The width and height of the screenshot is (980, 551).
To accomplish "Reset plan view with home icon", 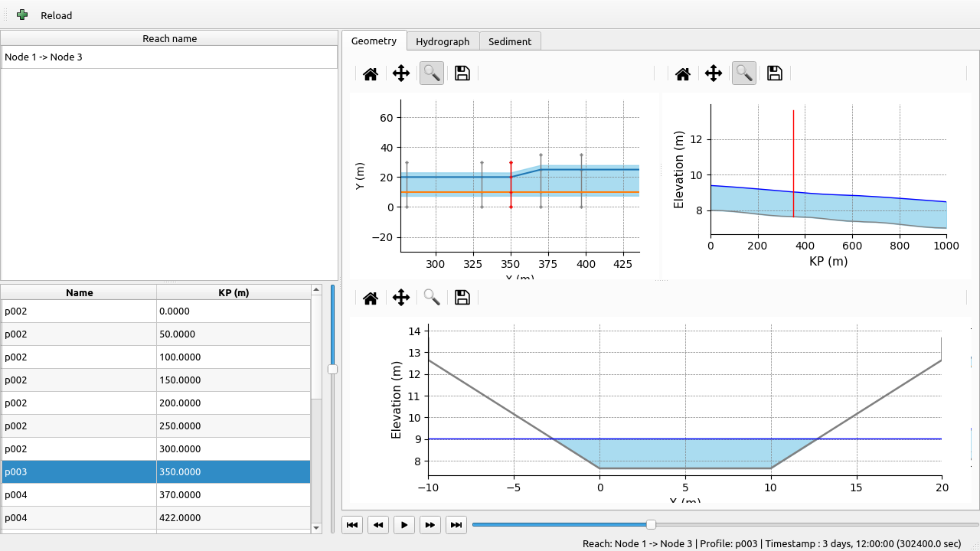I will point(371,73).
